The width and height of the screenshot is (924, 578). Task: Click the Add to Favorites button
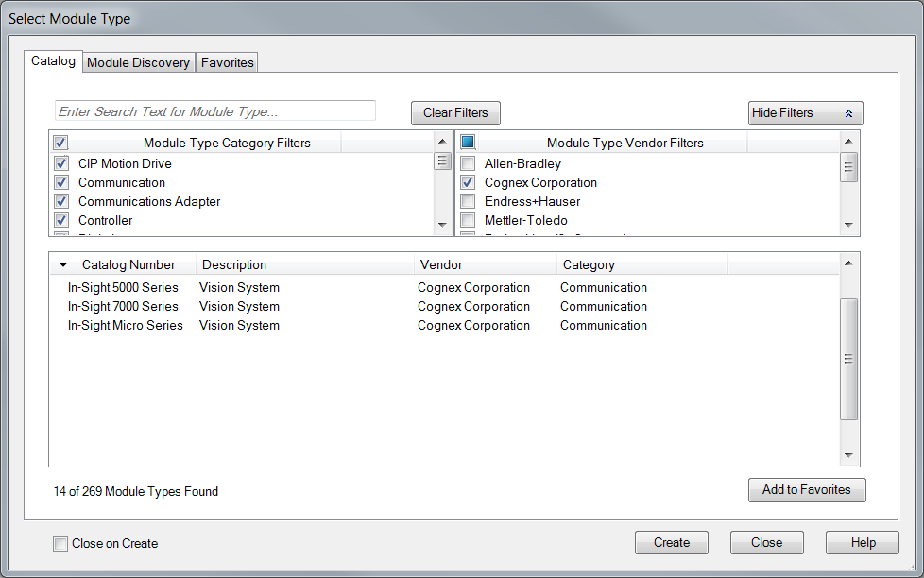(806, 490)
